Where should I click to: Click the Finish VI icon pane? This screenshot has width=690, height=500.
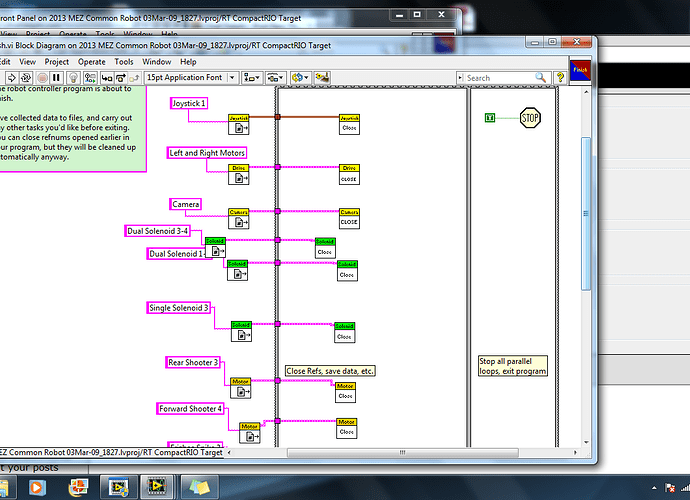pyautogui.click(x=580, y=70)
